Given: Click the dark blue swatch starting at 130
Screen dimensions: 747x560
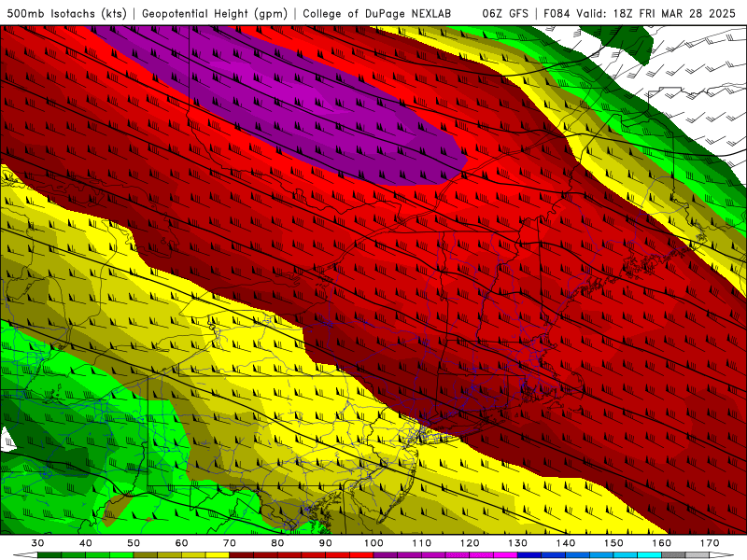Looking at the screenshot, I should 529,555.
